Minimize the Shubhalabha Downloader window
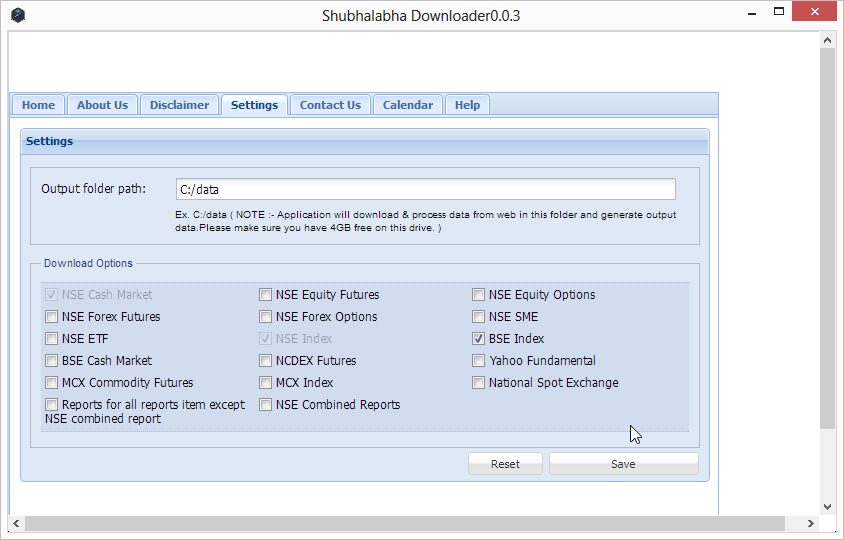 click(752, 13)
